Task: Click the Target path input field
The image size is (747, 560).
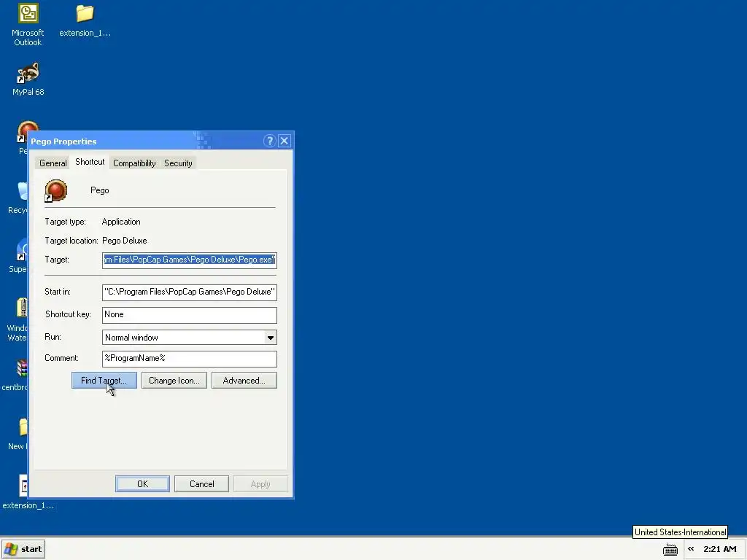Action: [190, 260]
